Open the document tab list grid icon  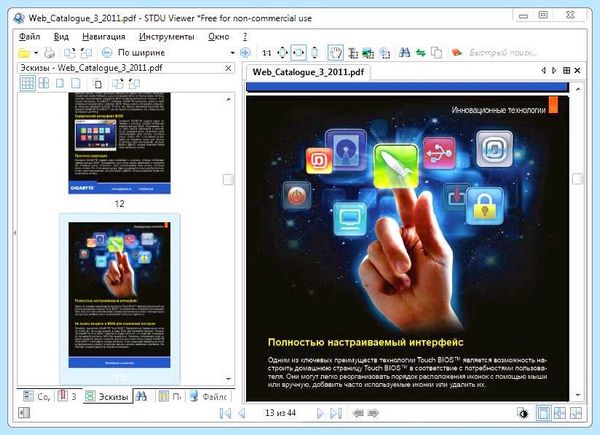click(x=567, y=70)
